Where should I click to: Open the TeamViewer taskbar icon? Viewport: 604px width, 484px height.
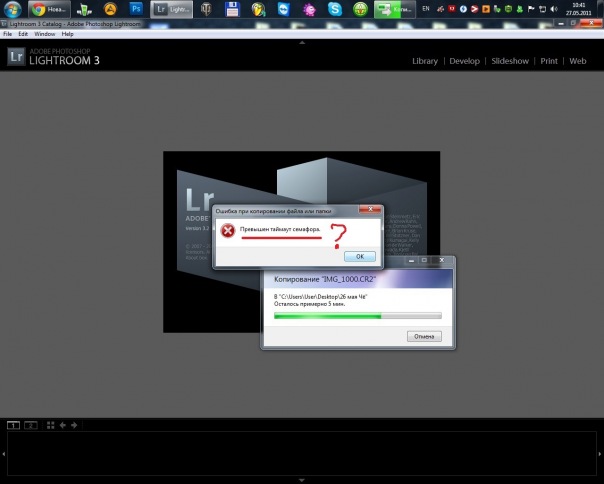[284, 9]
